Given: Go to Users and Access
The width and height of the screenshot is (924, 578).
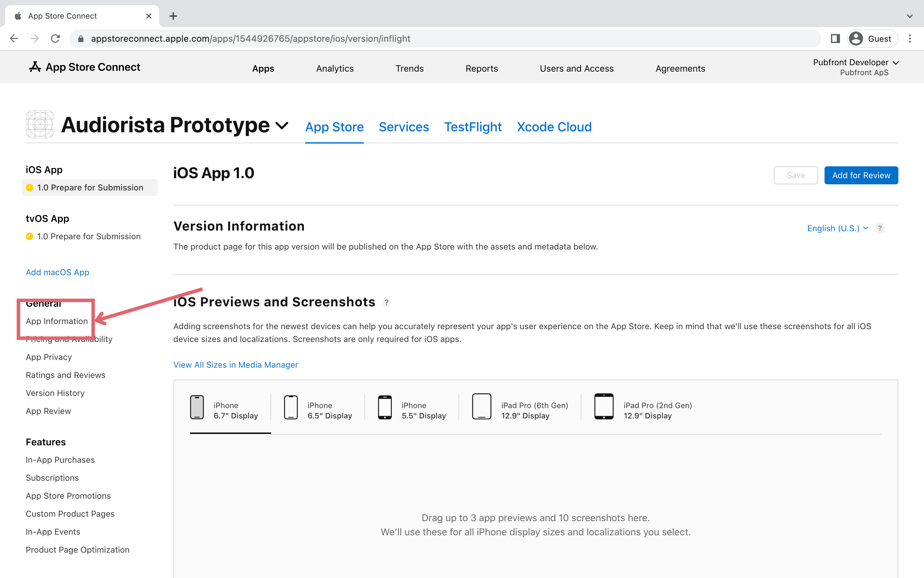Looking at the screenshot, I should [577, 68].
